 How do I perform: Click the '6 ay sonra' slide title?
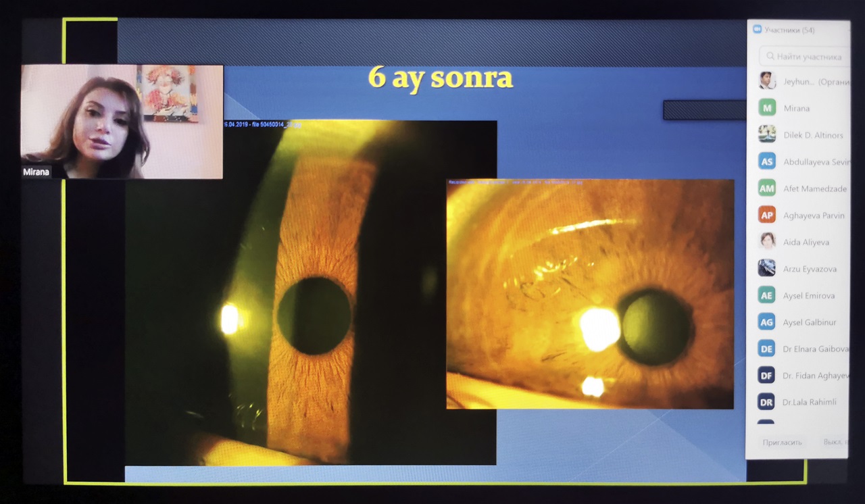pyautogui.click(x=441, y=78)
